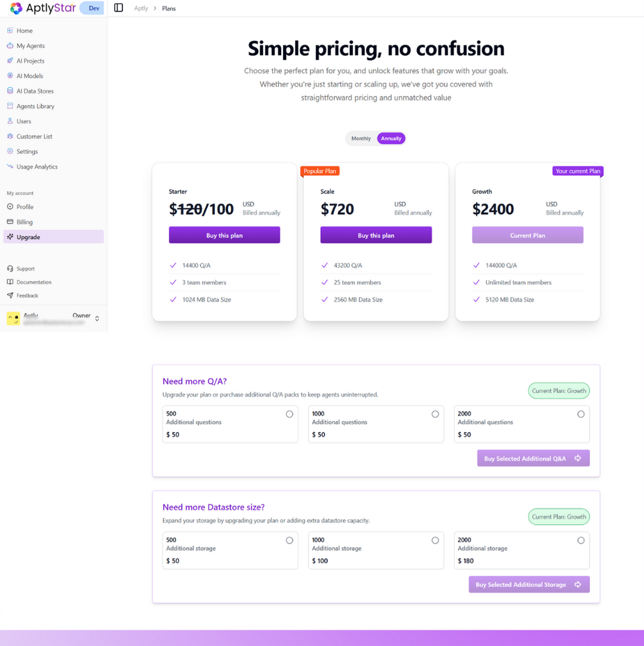Click the AI Data Stores database icon

pos(10,91)
